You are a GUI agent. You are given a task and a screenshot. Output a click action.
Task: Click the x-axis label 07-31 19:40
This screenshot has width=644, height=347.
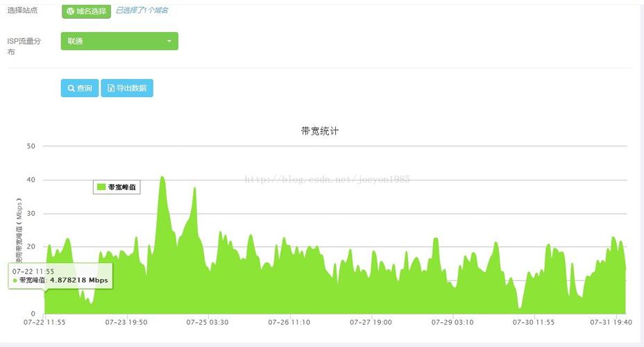611,322
